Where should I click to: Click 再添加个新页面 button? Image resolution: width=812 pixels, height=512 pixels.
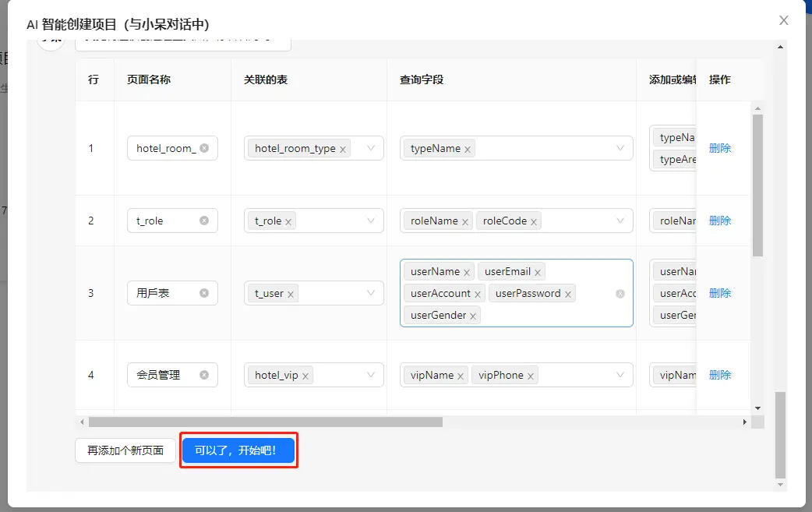125,450
